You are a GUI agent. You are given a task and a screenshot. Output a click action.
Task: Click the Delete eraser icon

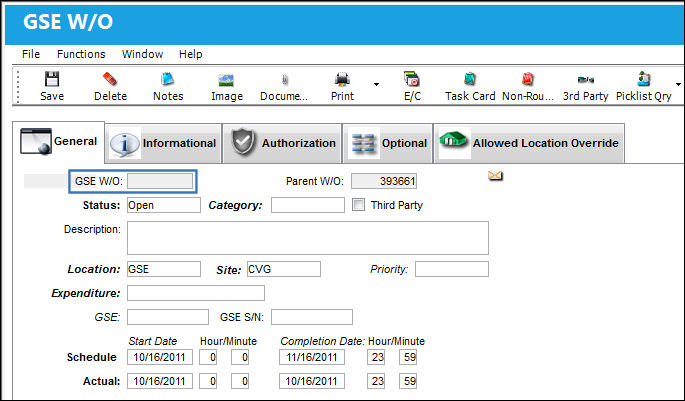click(x=110, y=80)
